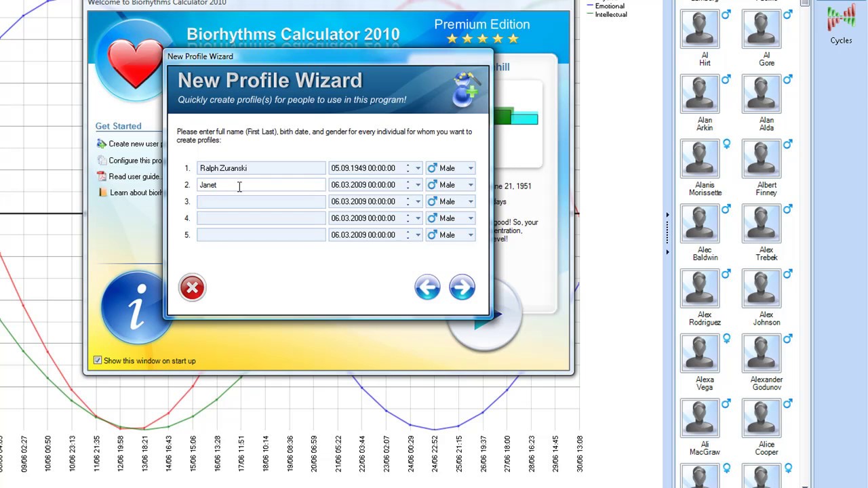868x488 pixels.
Task: Open gender dropdown for row 5
Action: [471, 235]
